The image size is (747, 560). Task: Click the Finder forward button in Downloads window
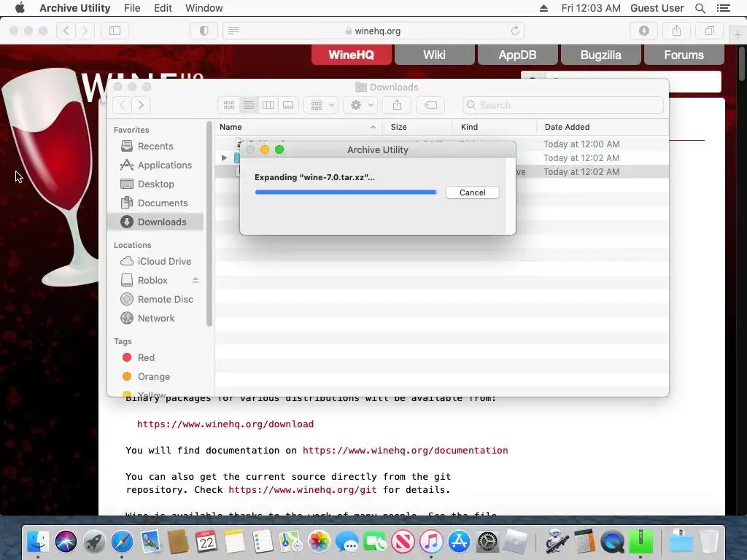click(x=141, y=105)
